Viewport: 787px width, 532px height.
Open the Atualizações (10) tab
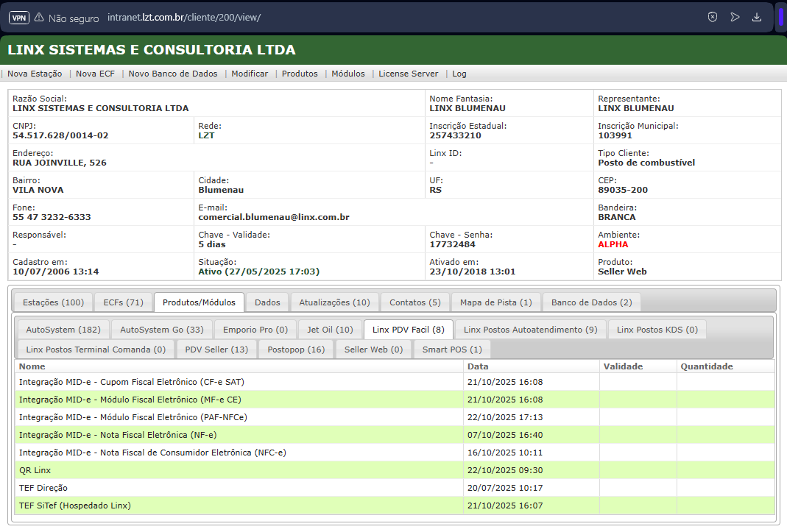coord(334,302)
